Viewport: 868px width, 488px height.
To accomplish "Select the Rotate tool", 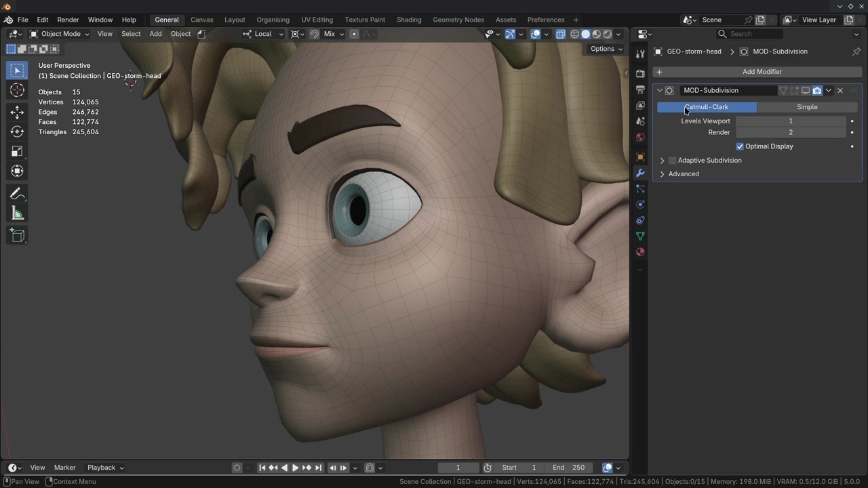I will [x=18, y=131].
